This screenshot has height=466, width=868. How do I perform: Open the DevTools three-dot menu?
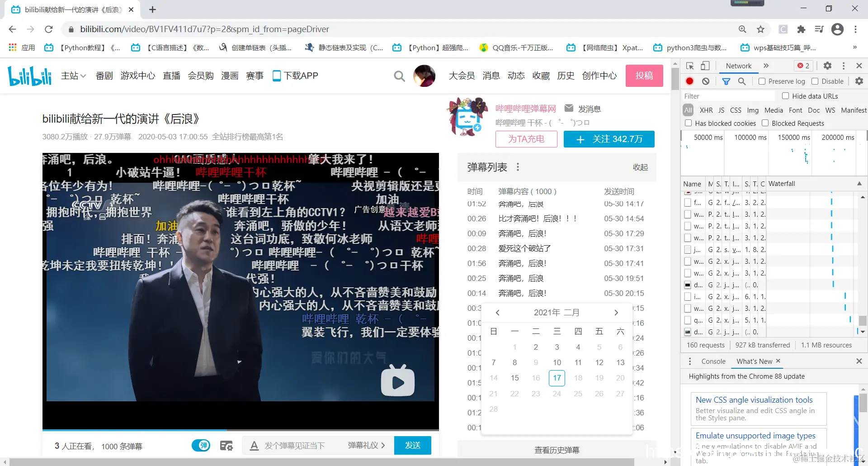click(843, 66)
